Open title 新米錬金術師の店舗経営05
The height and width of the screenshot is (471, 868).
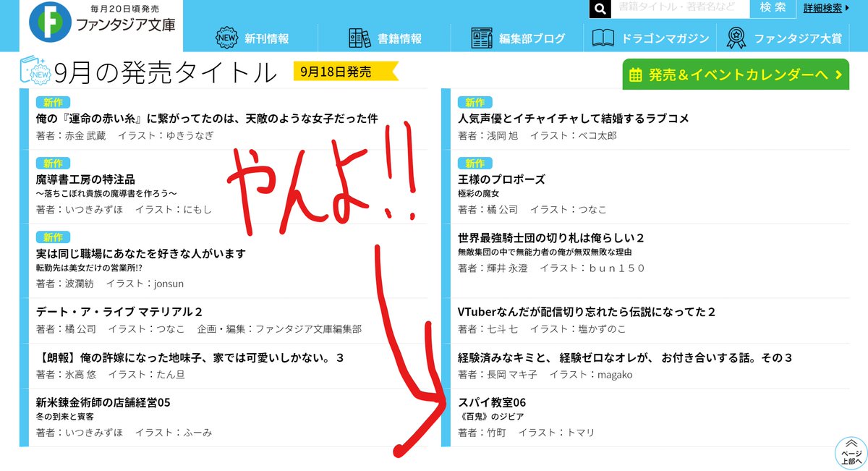(x=103, y=402)
